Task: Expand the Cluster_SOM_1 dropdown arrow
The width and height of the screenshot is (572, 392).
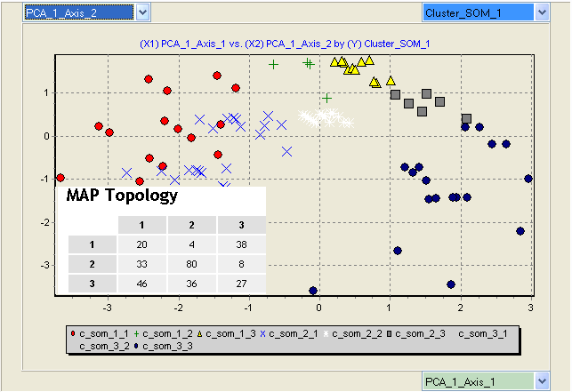Action: (x=544, y=12)
